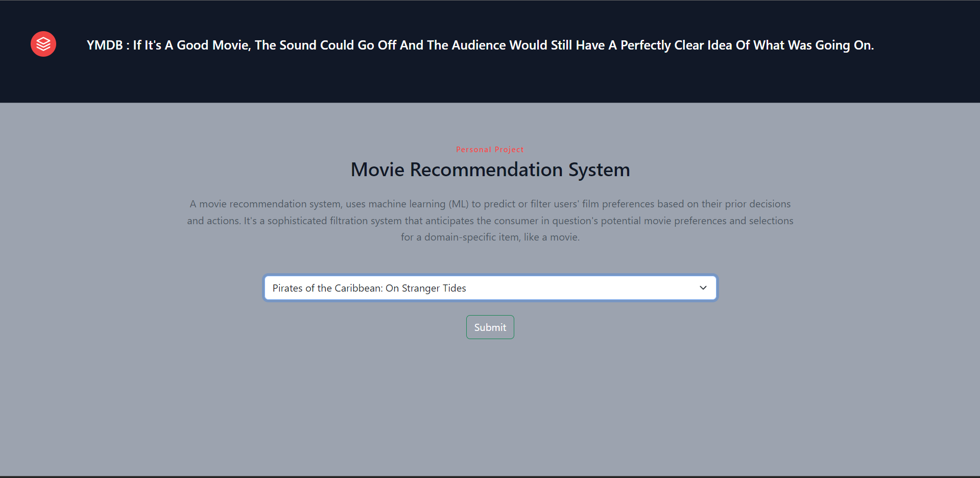
Task: Click the down-arrow inside the dropdown field
Action: 703,288
